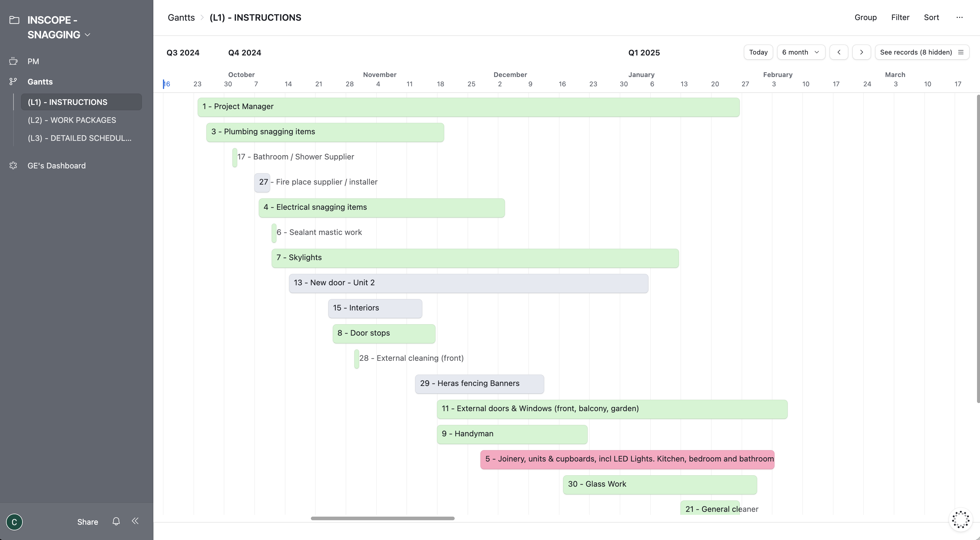The width and height of the screenshot is (980, 540).
Task: Select the 9 - Handyman bar
Action: pyautogui.click(x=512, y=434)
